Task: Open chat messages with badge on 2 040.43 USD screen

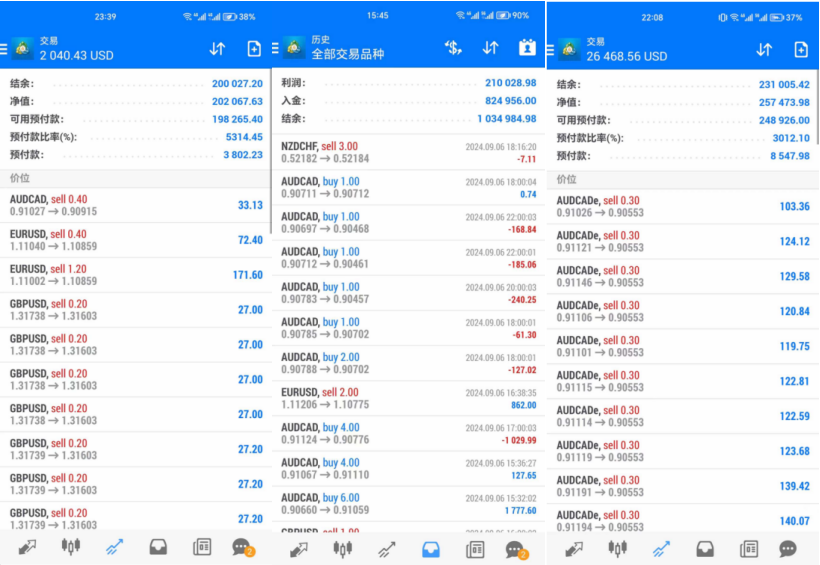Action: click(x=243, y=548)
